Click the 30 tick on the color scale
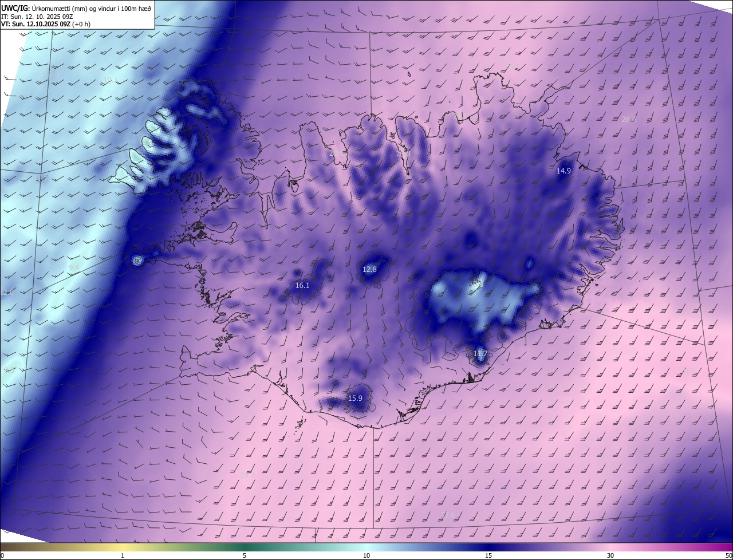 point(610,555)
